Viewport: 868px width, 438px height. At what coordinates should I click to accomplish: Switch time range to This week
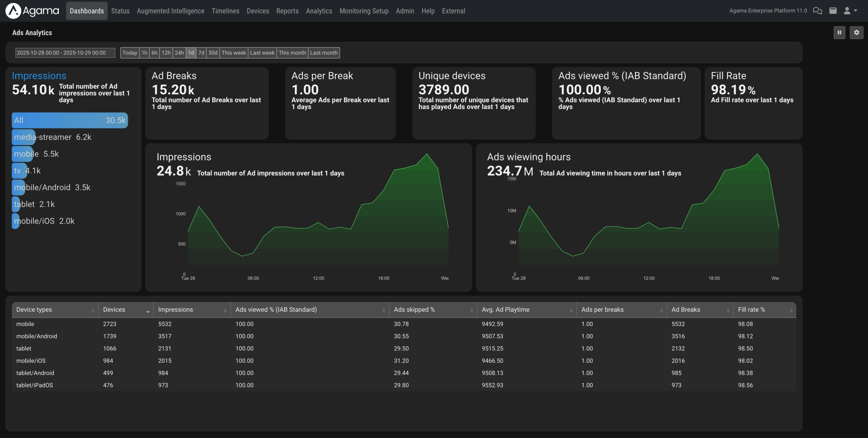click(x=234, y=53)
